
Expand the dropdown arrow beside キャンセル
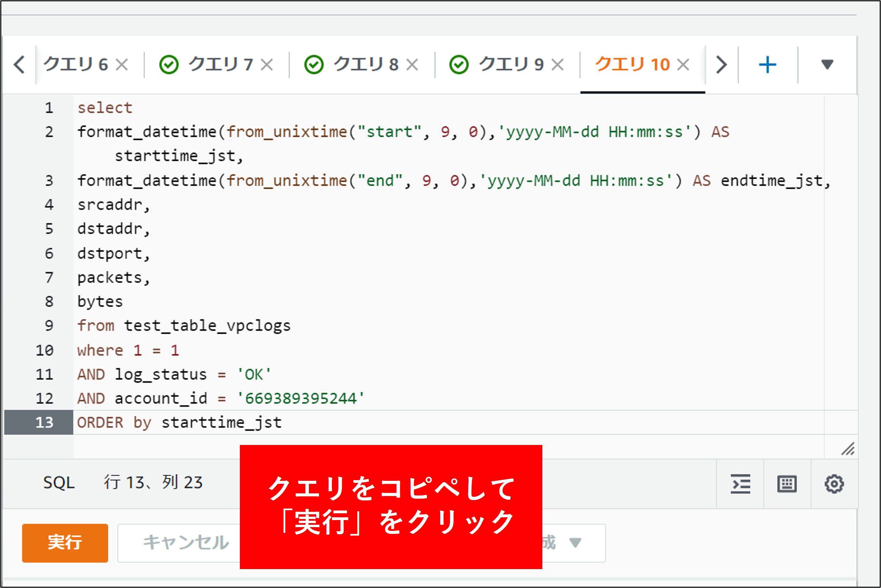[x=575, y=542]
